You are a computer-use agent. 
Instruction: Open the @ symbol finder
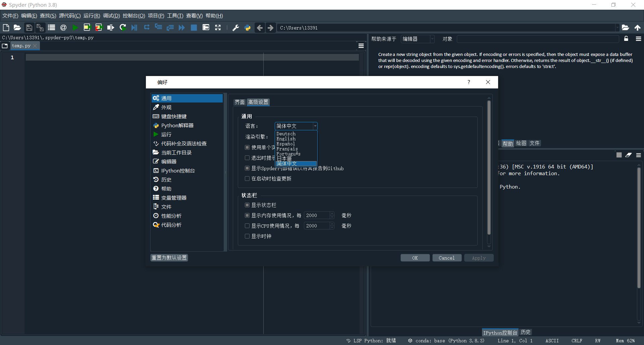pos(63,27)
